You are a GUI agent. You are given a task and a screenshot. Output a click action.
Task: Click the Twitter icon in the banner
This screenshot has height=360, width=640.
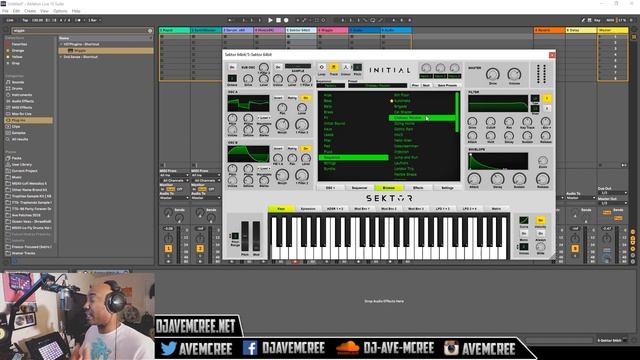coord(168,348)
